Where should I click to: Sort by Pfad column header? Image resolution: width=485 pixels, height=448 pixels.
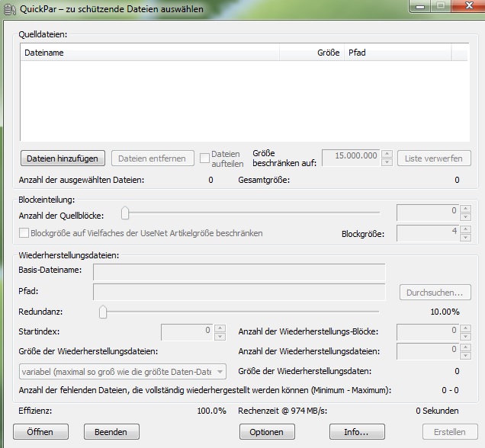point(397,53)
